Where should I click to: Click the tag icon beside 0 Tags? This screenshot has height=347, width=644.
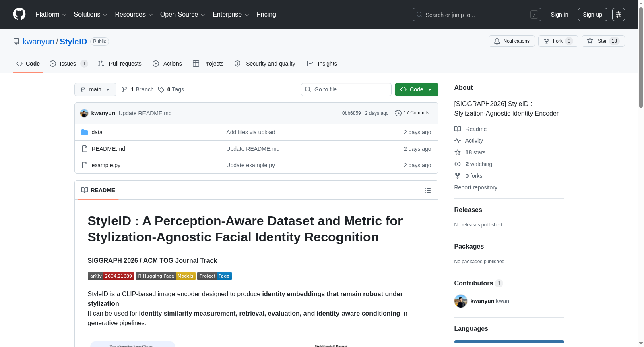click(x=161, y=89)
